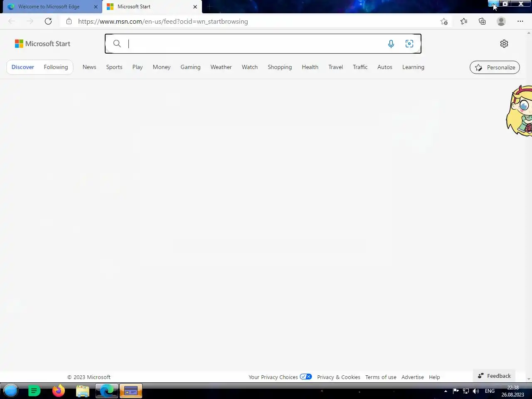Click the Personalize button

(495, 67)
